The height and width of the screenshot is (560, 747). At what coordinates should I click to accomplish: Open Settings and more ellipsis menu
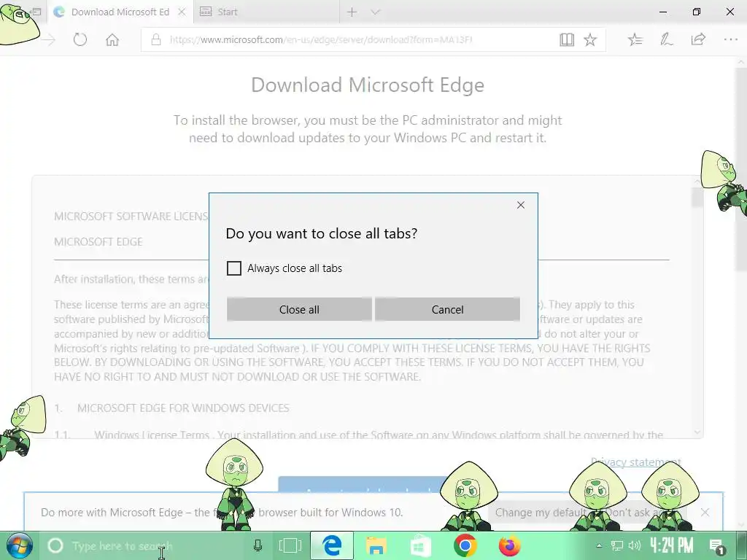click(730, 39)
